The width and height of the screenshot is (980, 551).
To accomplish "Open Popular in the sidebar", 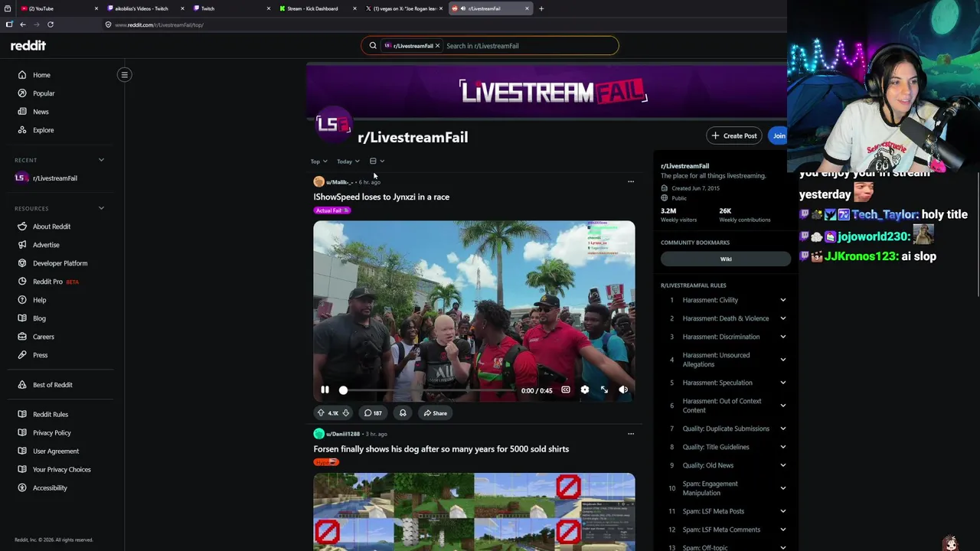I will coord(44,93).
